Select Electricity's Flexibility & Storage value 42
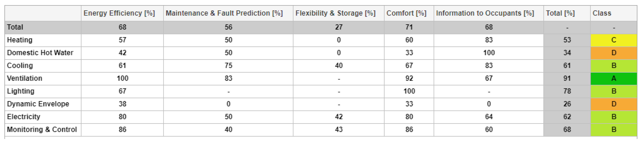This screenshot has height=142, width=644. coord(339,117)
